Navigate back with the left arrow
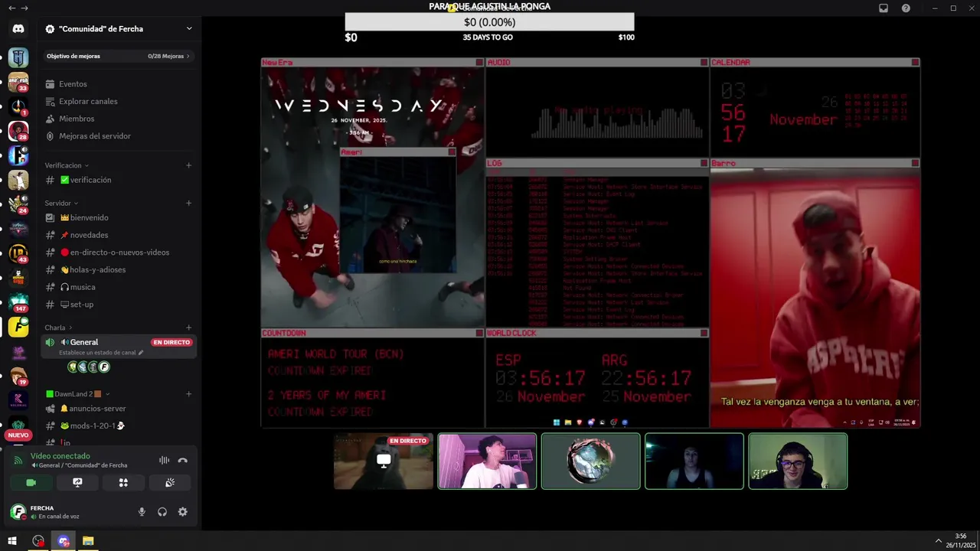This screenshot has height=551, width=980. point(11,8)
